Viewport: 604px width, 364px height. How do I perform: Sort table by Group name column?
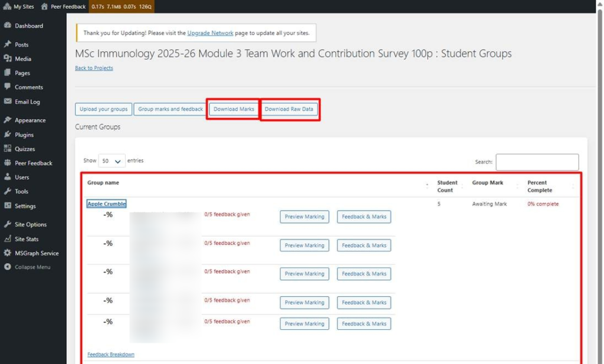(103, 183)
